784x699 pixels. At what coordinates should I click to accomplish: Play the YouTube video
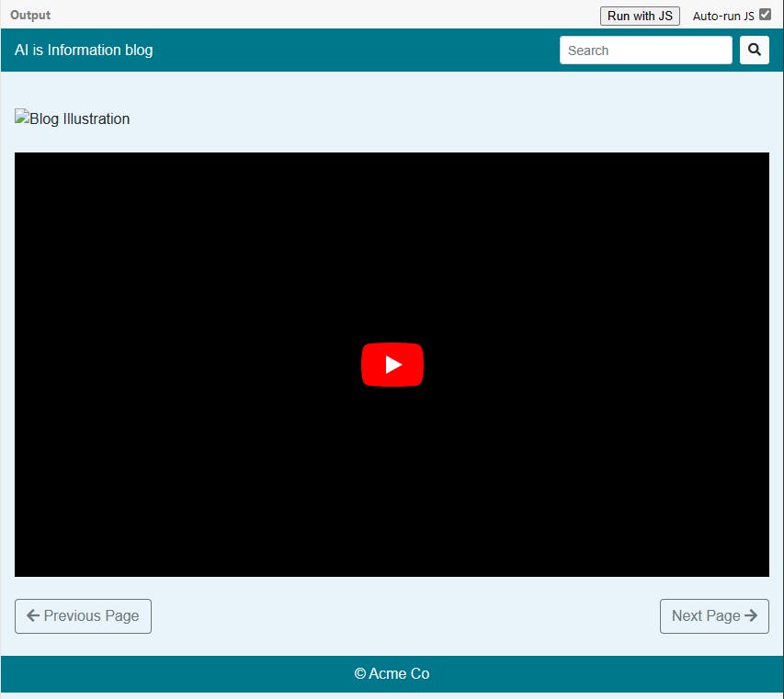(x=392, y=365)
